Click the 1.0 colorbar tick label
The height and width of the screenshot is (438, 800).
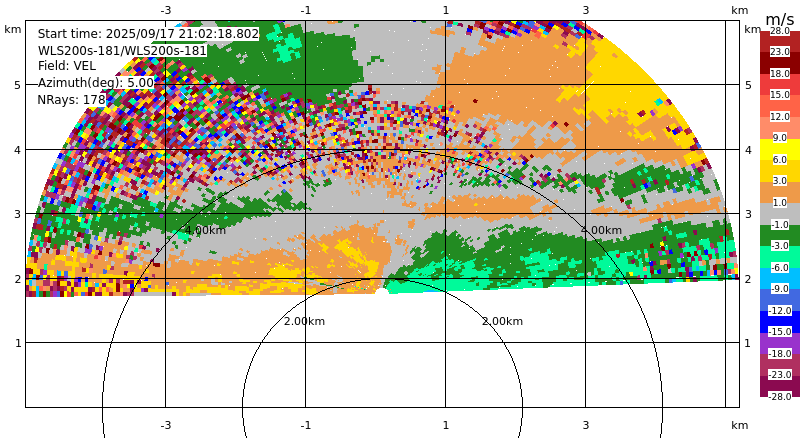[x=780, y=202]
